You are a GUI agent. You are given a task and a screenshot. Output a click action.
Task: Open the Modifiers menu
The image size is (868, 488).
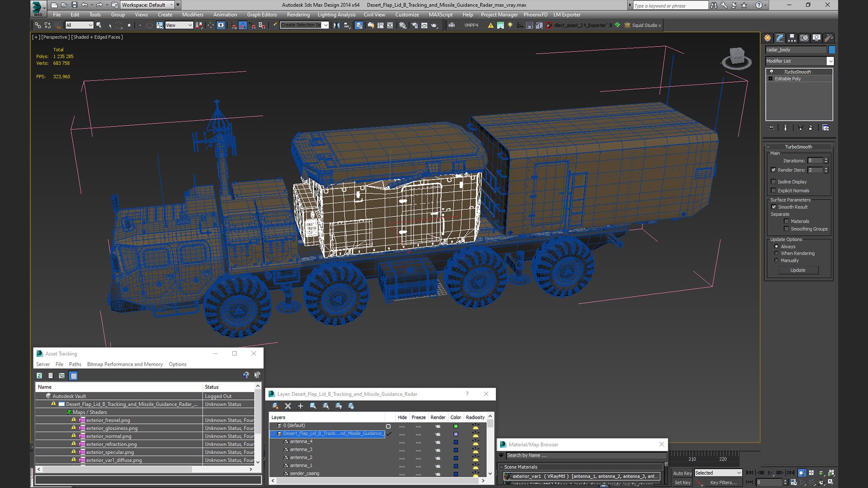[193, 15]
